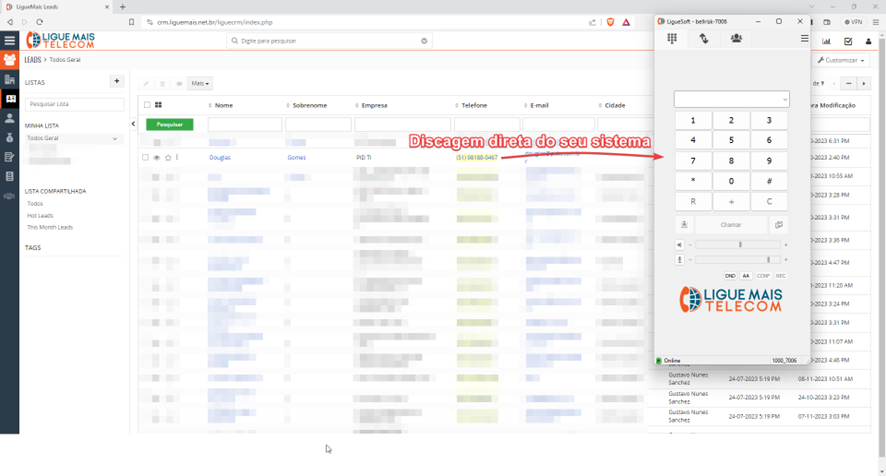Viewport: 886px width, 476px height.
Task: Open the Leads people icon in sidebar
Action: pyautogui.click(x=10, y=59)
